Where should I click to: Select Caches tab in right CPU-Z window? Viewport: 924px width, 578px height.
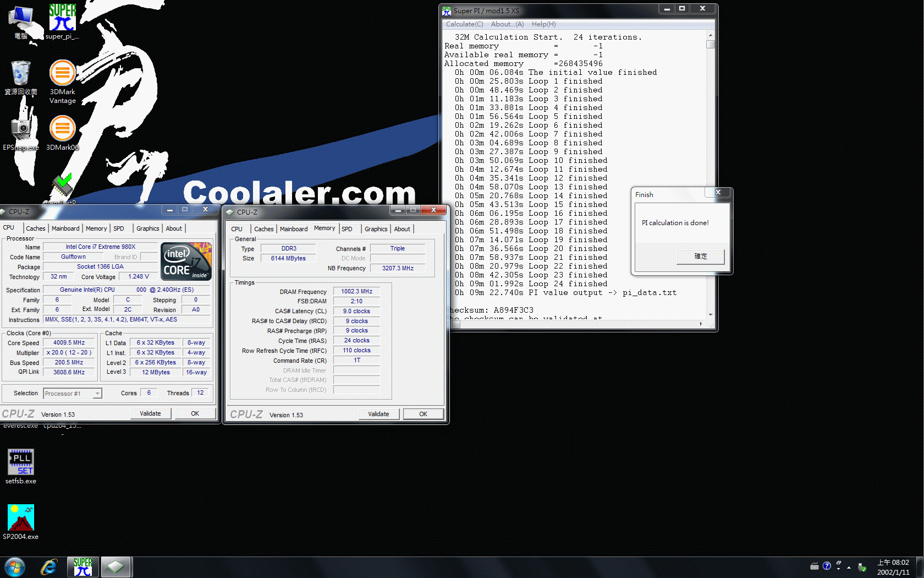click(x=264, y=229)
